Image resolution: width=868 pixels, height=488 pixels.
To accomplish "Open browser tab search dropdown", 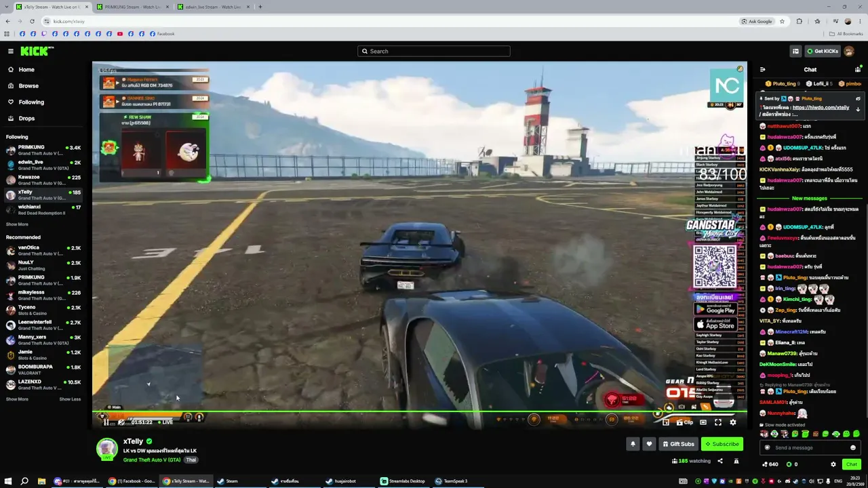I will coord(8,7).
